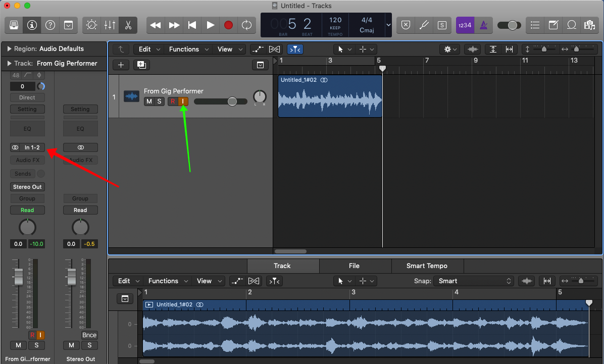Open Tracks area Functions menu
Screen dimensions: 604x364
click(x=189, y=49)
